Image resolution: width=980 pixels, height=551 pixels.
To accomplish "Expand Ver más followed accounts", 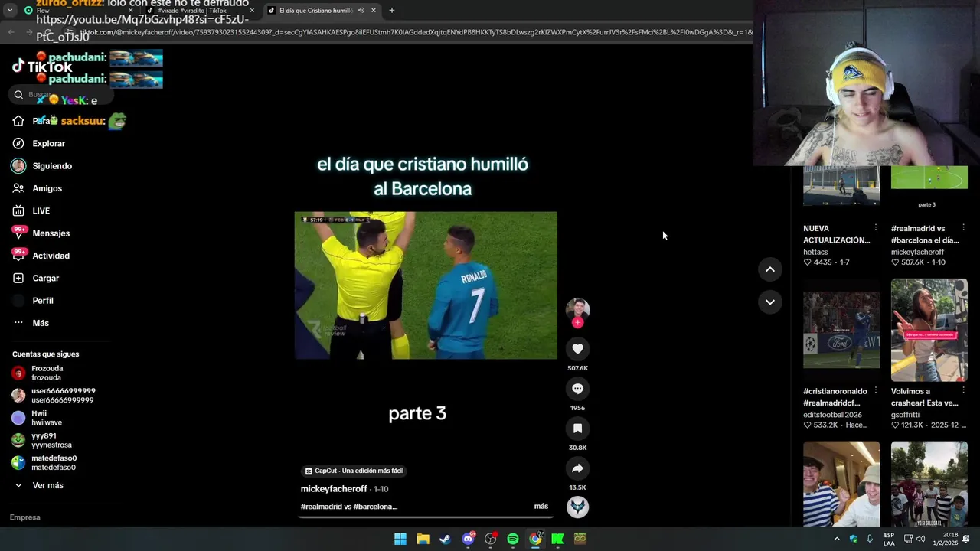I will pyautogui.click(x=47, y=485).
